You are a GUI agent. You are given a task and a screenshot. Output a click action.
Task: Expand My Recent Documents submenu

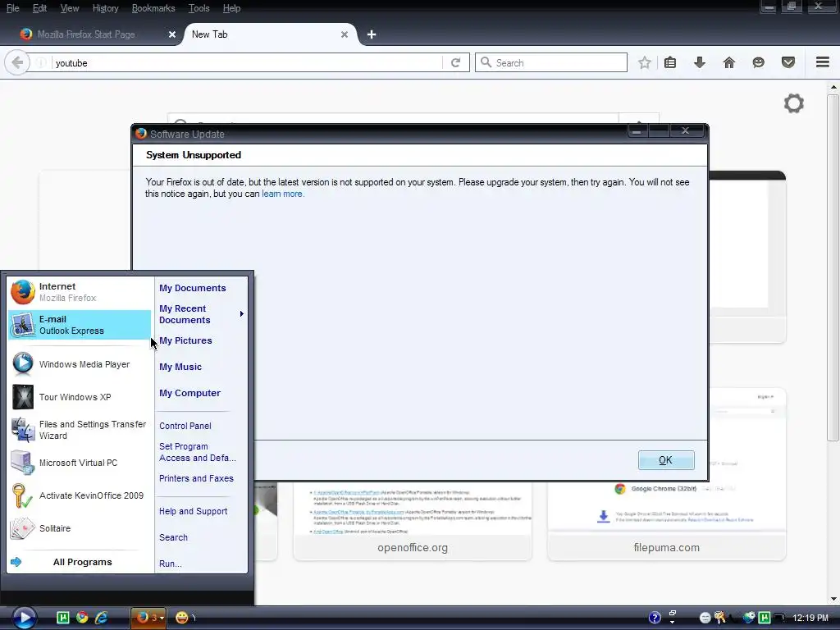(x=201, y=314)
